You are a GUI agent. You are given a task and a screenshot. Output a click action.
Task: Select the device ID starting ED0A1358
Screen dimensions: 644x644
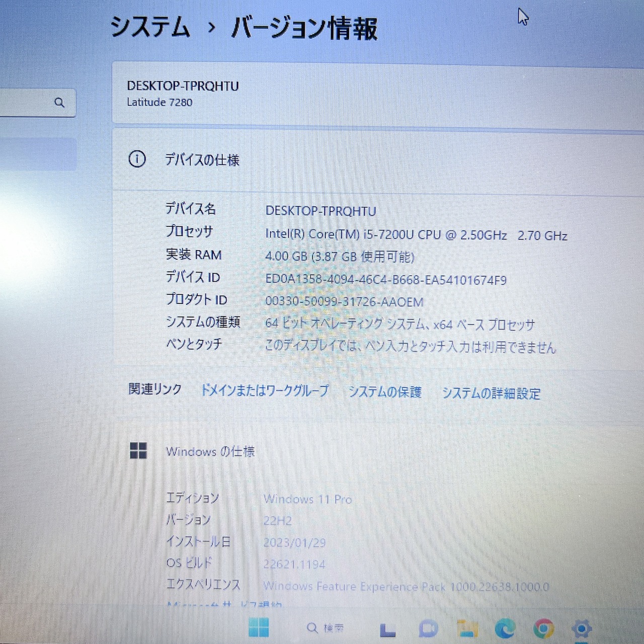pos(386,280)
